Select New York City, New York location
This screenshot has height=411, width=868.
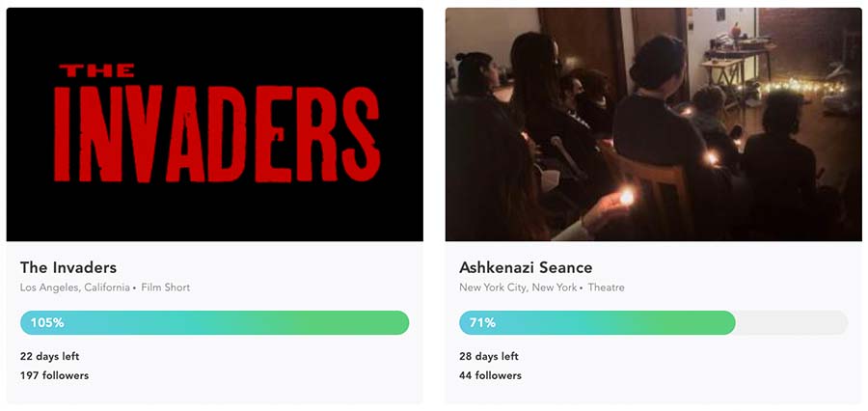tap(518, 288)
